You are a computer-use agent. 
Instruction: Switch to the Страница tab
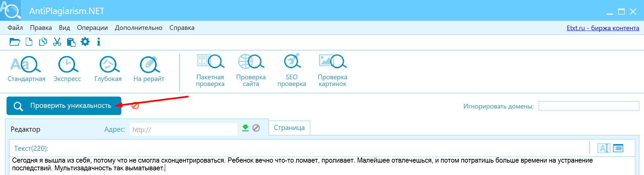tap(289, 128)
